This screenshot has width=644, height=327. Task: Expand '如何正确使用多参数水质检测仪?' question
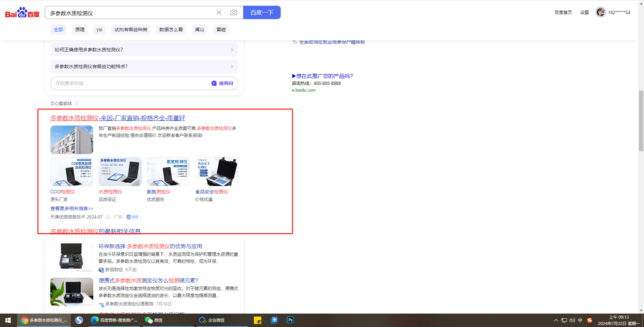click(144, 50)
